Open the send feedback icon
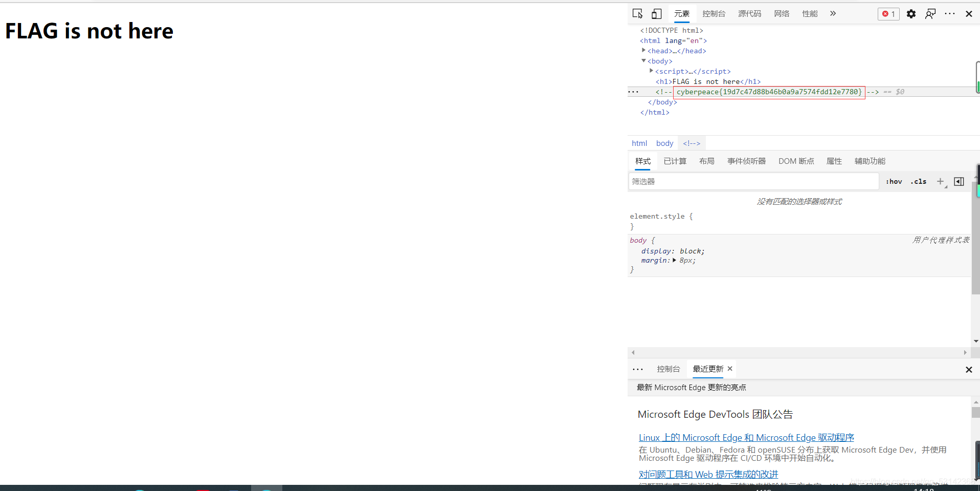This screenshot has height=491, width=980. coord(930,14)
